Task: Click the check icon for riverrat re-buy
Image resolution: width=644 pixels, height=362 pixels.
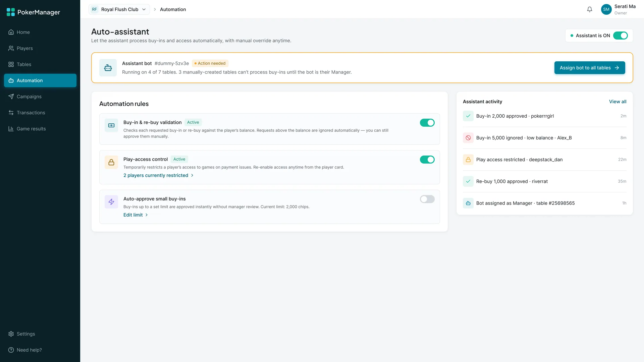Action: (x=468, y=181)
